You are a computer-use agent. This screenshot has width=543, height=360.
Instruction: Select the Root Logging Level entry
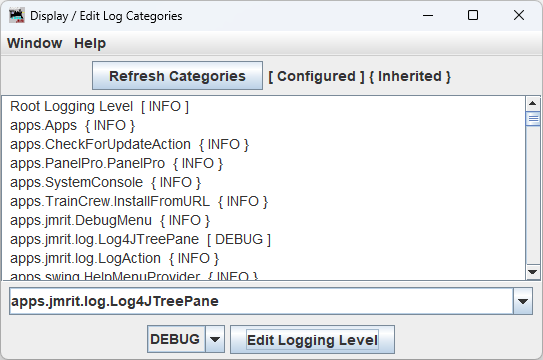(264, 106)
